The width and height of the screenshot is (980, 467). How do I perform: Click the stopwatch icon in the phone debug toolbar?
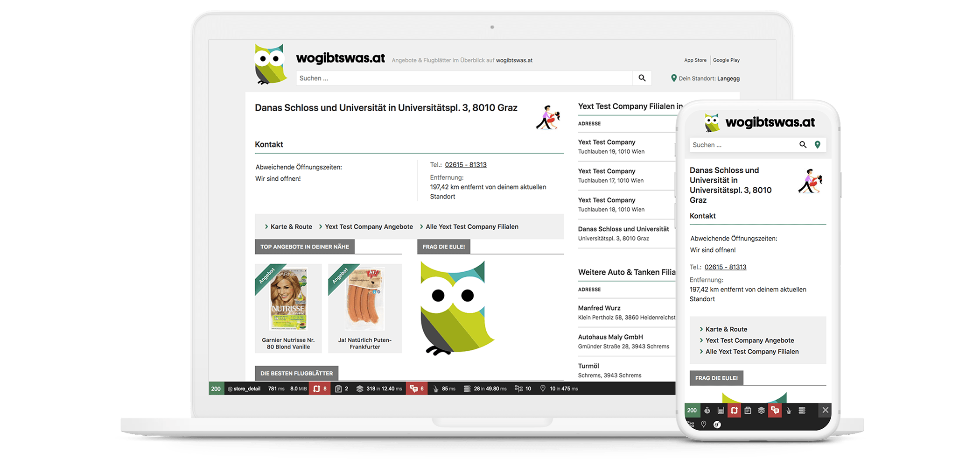(707, 410)
